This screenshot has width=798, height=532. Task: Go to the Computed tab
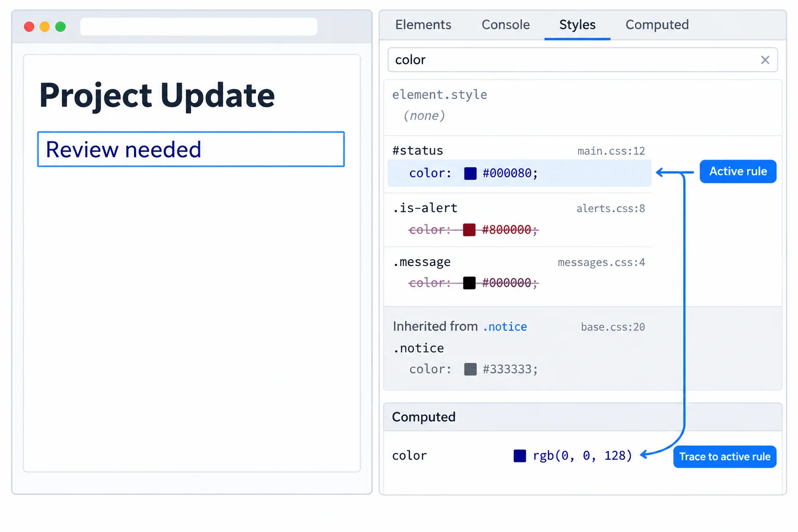coord(657,25)
